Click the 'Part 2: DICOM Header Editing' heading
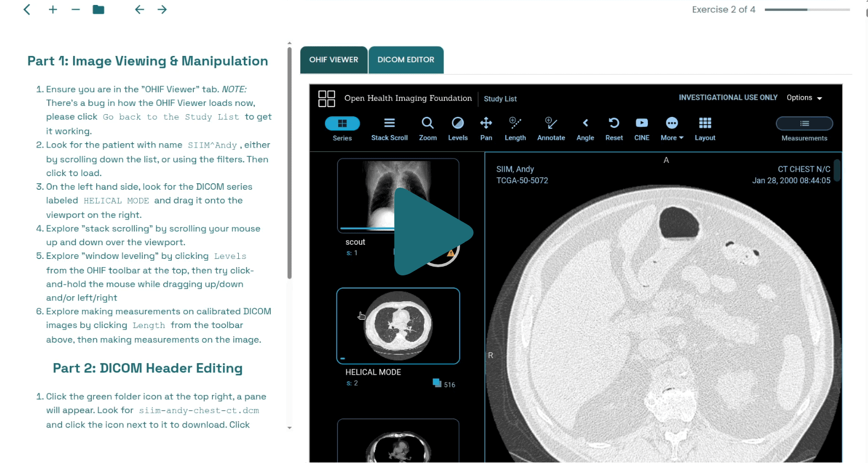868x463 pixels. pos(148,368)
